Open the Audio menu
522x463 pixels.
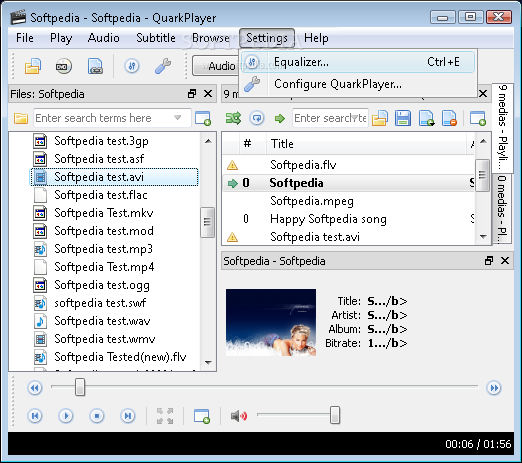click(x=104, y=38)
